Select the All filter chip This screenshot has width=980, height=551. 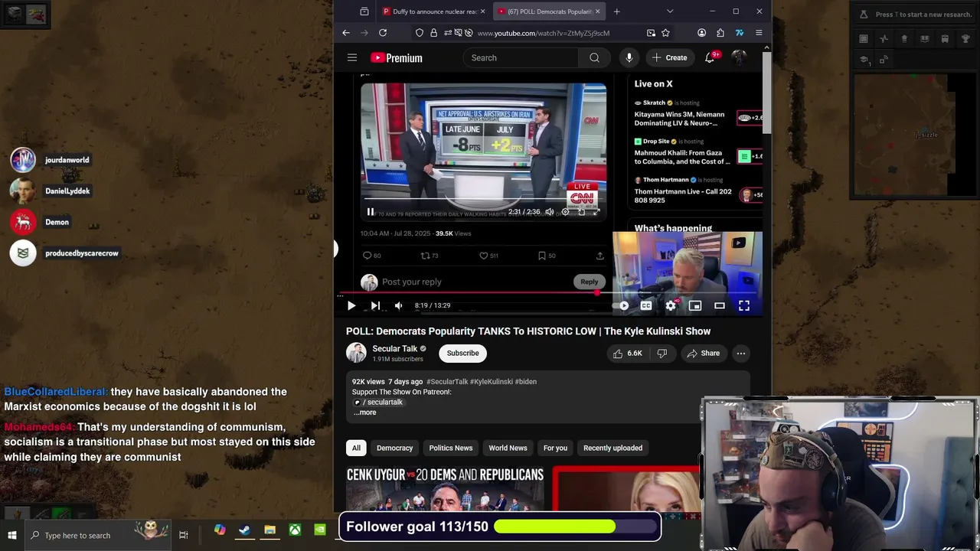(x=356, y=448)
